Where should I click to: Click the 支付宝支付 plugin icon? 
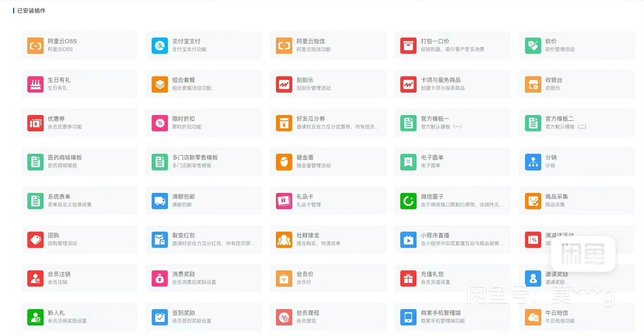(x=160, y=46)
